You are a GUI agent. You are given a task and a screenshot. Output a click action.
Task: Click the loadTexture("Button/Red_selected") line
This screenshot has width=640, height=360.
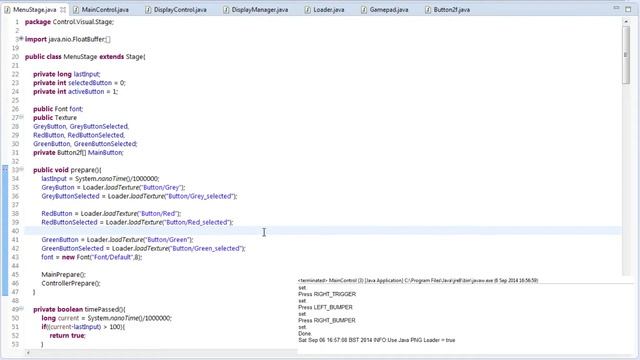click(137, 222)
